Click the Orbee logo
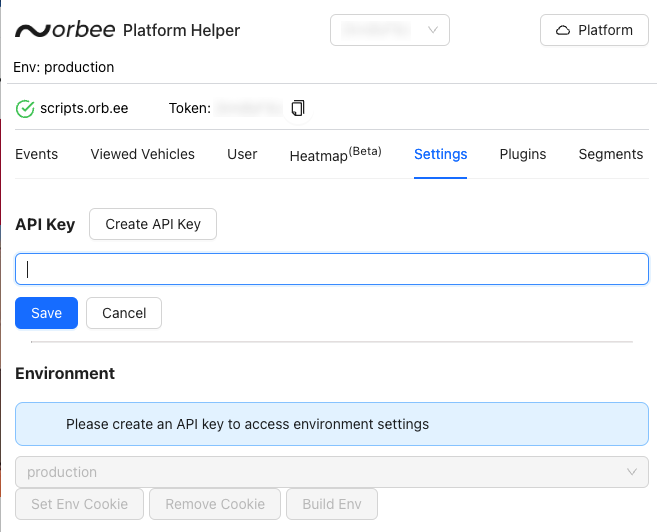 [x=65, y=30]
